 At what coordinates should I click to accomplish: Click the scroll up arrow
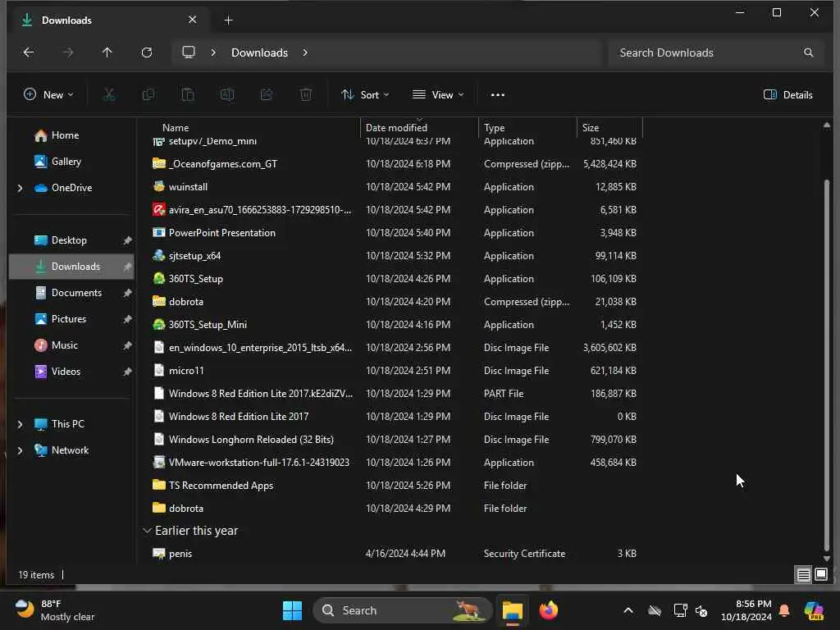pyautogui.click(x=826, y=125)
